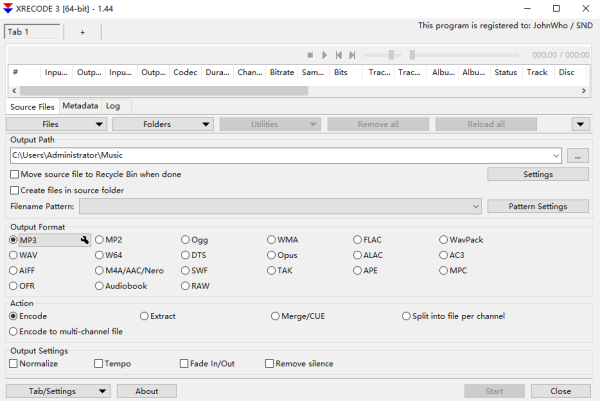600x401 pixels.
Task: Click the play icon in player bar
Action: coord(324,55)
